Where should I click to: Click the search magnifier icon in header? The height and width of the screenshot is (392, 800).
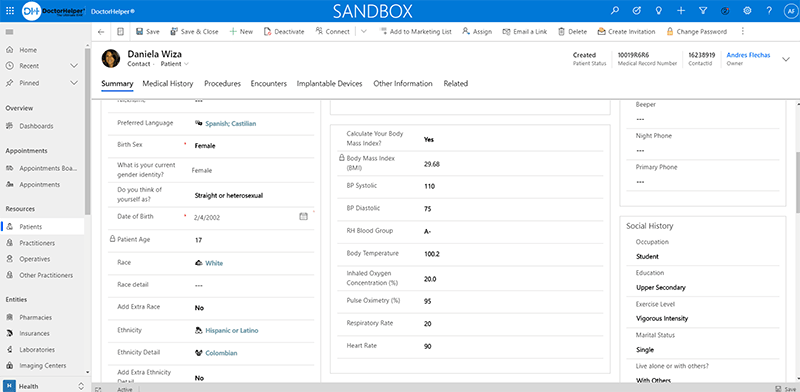(615, 10)
